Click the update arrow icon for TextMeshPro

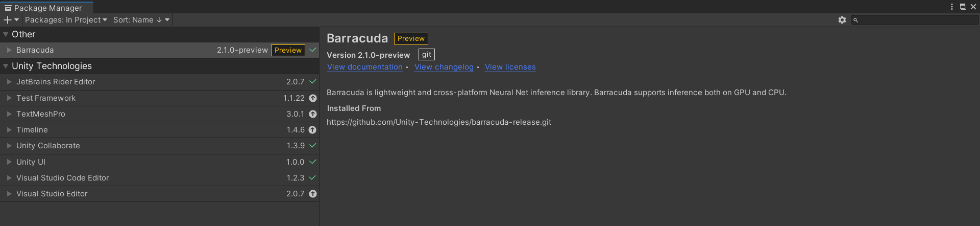pyautogui.click(x=313, y=114)
